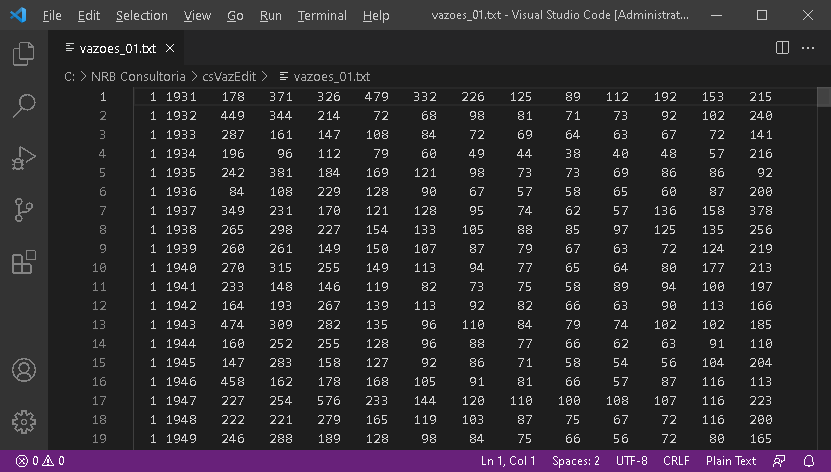Open the Manage gear icon
The image size is (831, 472).
[24, 422]
